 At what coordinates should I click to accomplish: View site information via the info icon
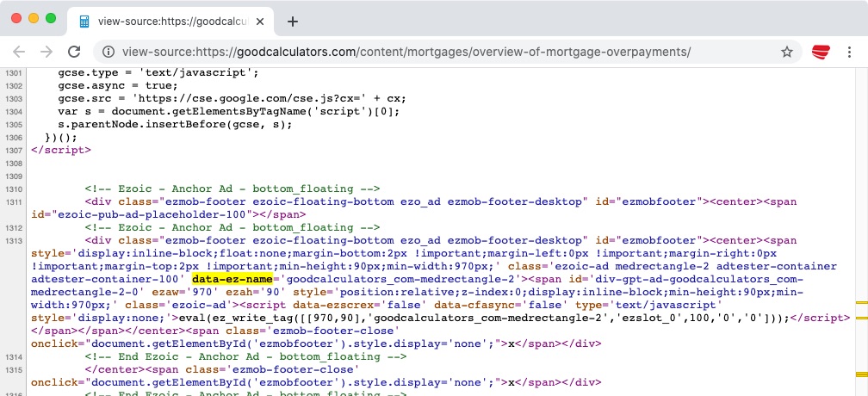(x=108, y=52)
